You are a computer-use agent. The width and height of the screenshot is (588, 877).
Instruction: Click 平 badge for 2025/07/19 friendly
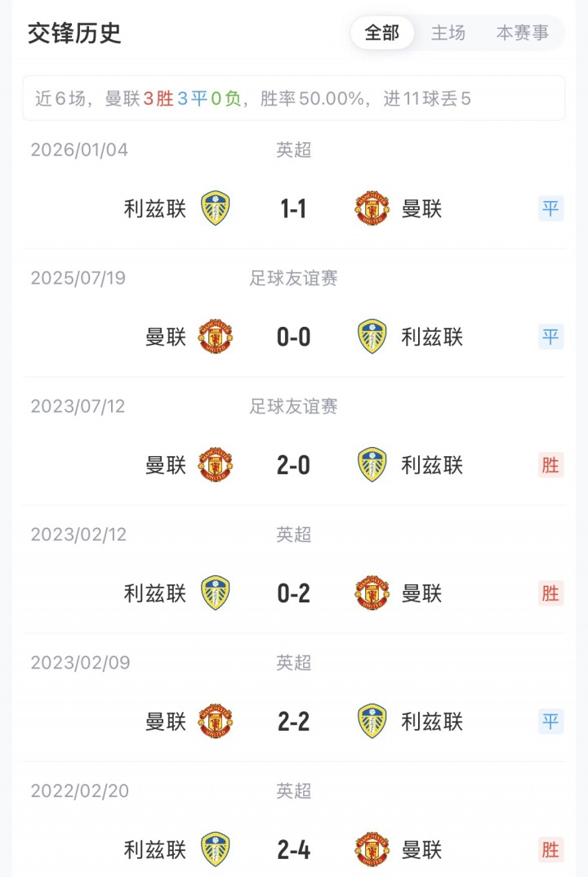click(550, 337)
